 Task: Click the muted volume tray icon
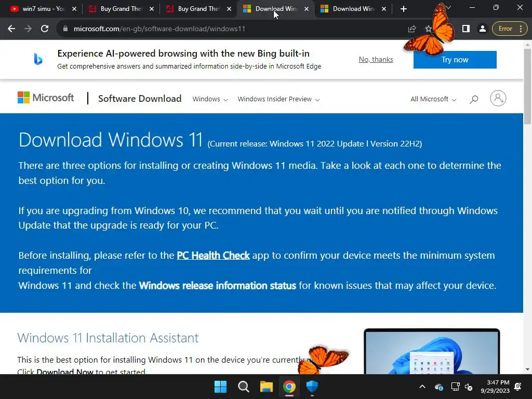pos(469,387)
